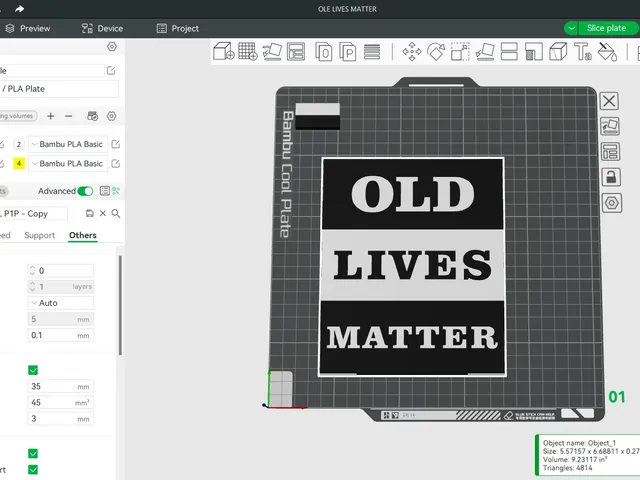Click the settings panel vertical scrollbar
Image resolution: width=640 pixels, height=480 pixels.
tap(120, 305)
